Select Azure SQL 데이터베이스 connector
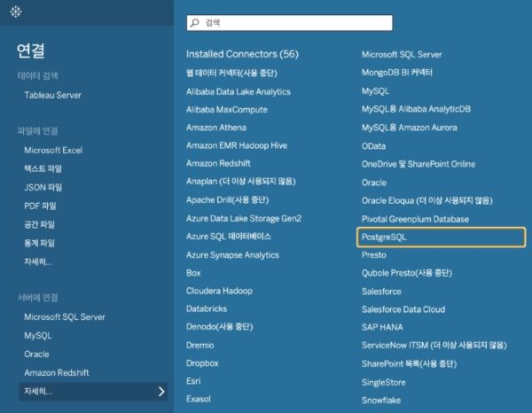 pyautogui.click(x=229, y=237)
